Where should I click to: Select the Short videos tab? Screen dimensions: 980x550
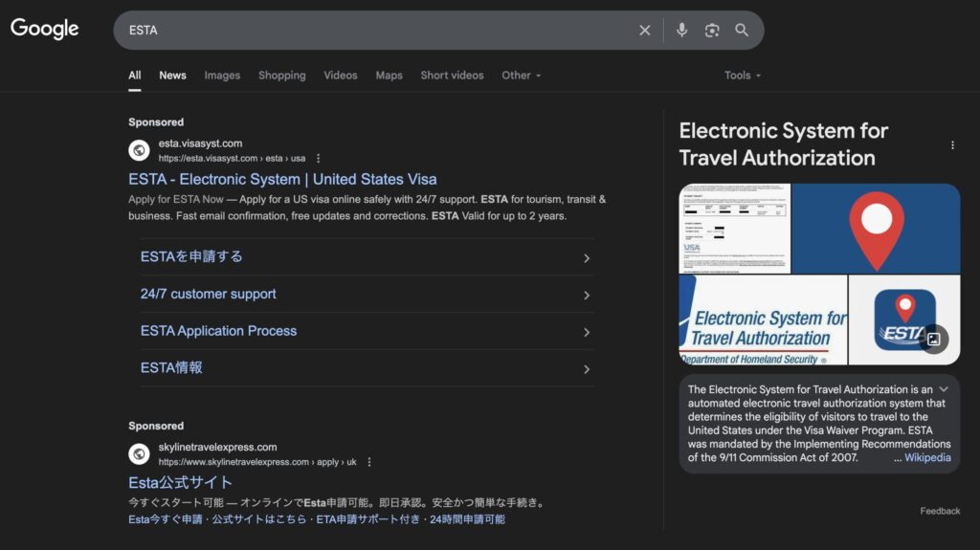pyautogui.click(x=452, y=76)
